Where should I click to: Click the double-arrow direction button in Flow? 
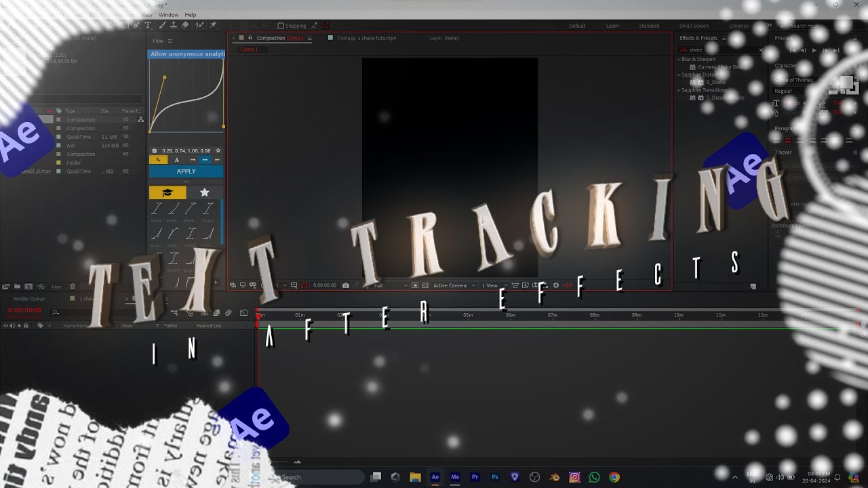205,160
